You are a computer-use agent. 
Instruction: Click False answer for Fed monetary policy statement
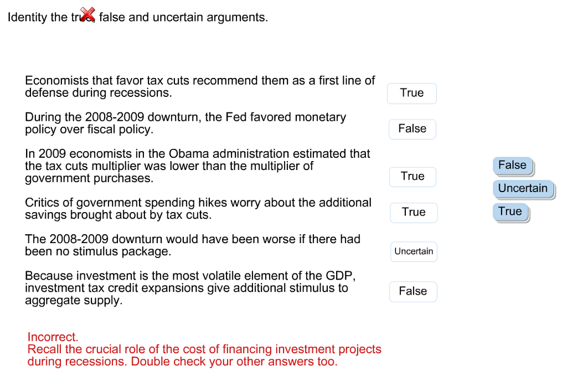(x=412, y=129)
